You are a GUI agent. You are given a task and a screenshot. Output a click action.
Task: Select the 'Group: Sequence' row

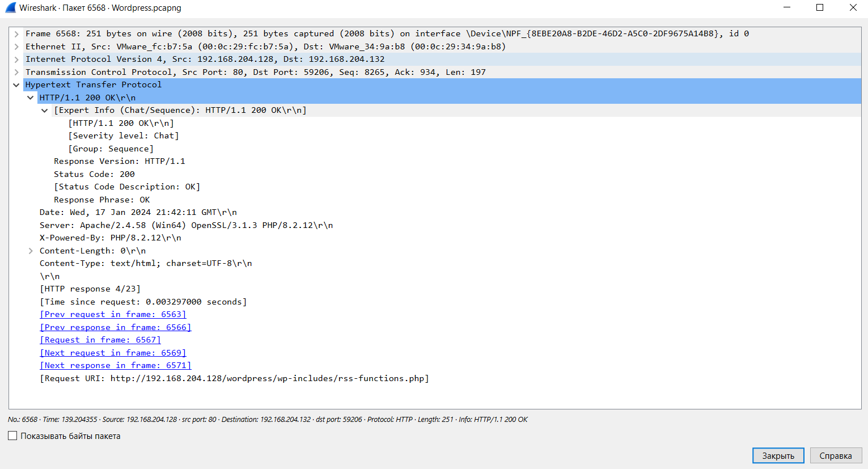pos(111,149)
